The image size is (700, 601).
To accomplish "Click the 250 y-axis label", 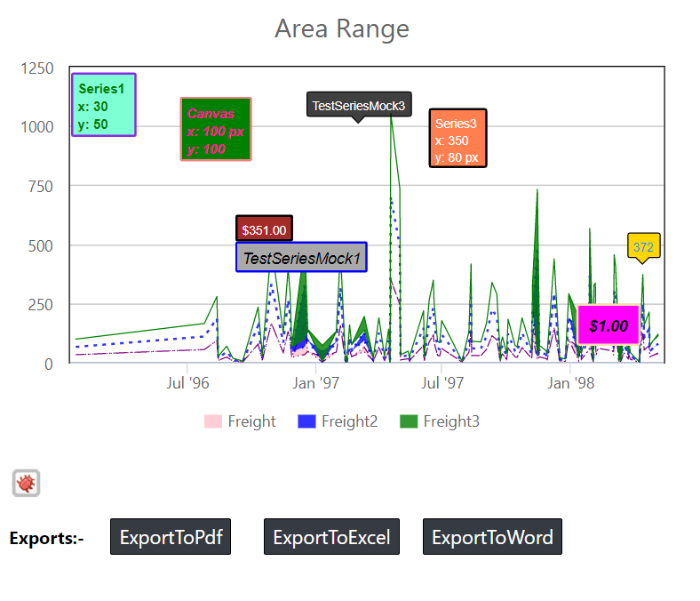I will tap(41, 305).
